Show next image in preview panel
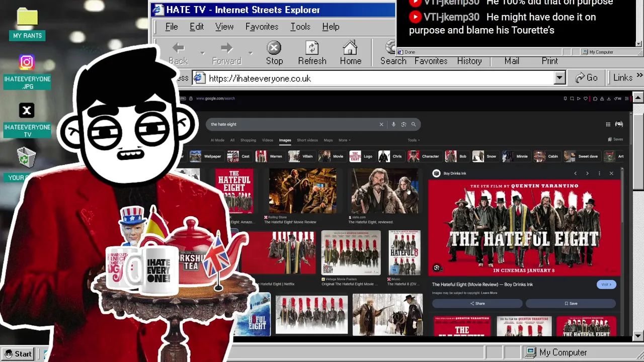This screenshot has height=362, width=644. point(587,173)
